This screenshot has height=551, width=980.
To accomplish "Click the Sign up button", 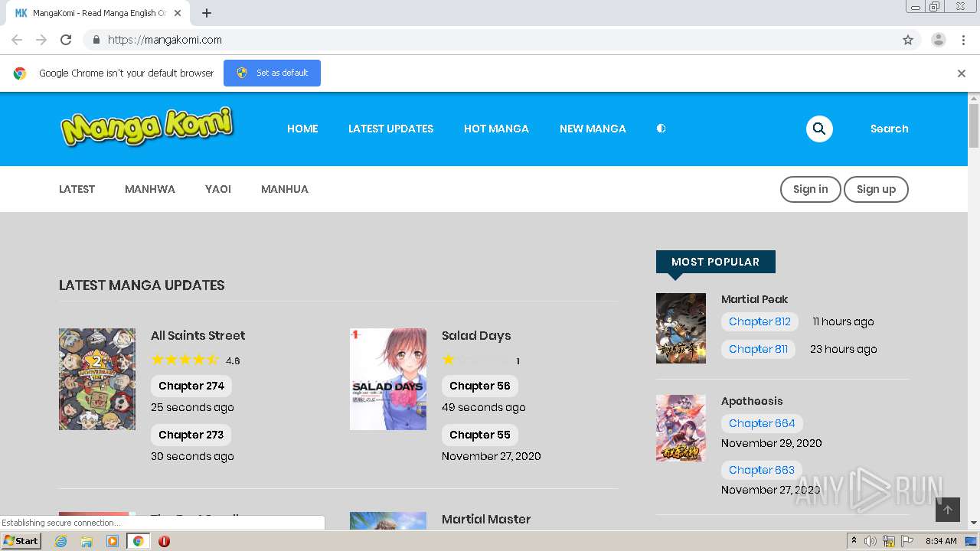I will click(x=876, y=189).
